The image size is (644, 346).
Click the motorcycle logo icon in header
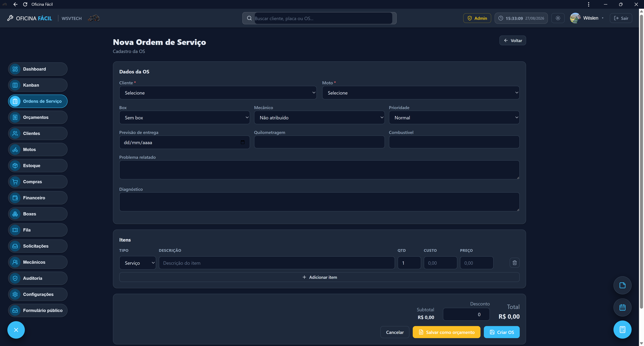click(94, 18)
